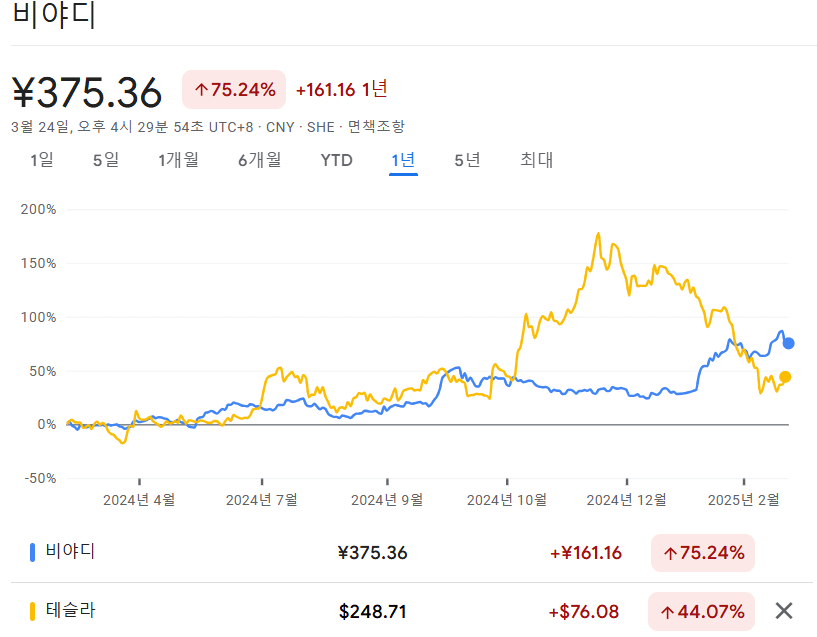Select the 1일 time range tab
Viewport: 817px width, 637px height.
tap(42, 160)
